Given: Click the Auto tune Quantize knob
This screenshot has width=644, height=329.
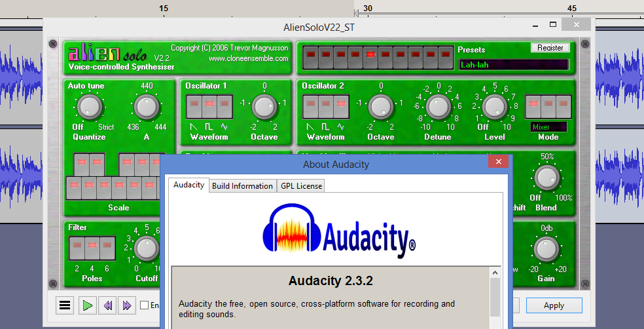Looking at the screenshot, I should 89,107.
